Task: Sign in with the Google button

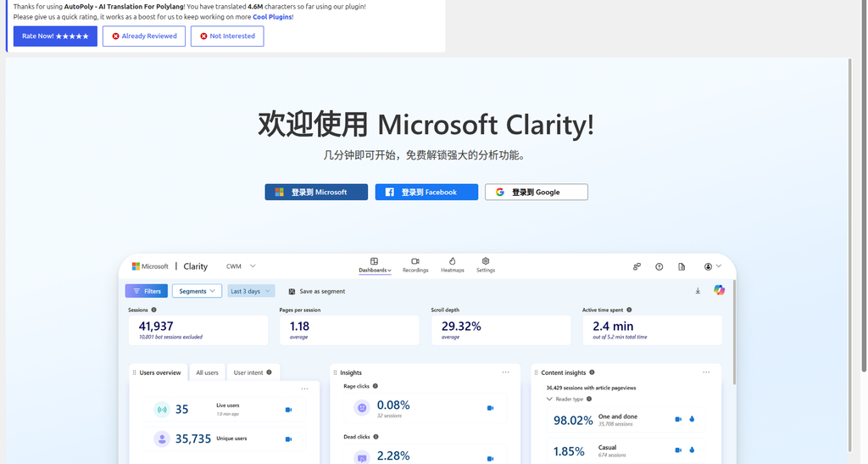Action: pos(537,193)
